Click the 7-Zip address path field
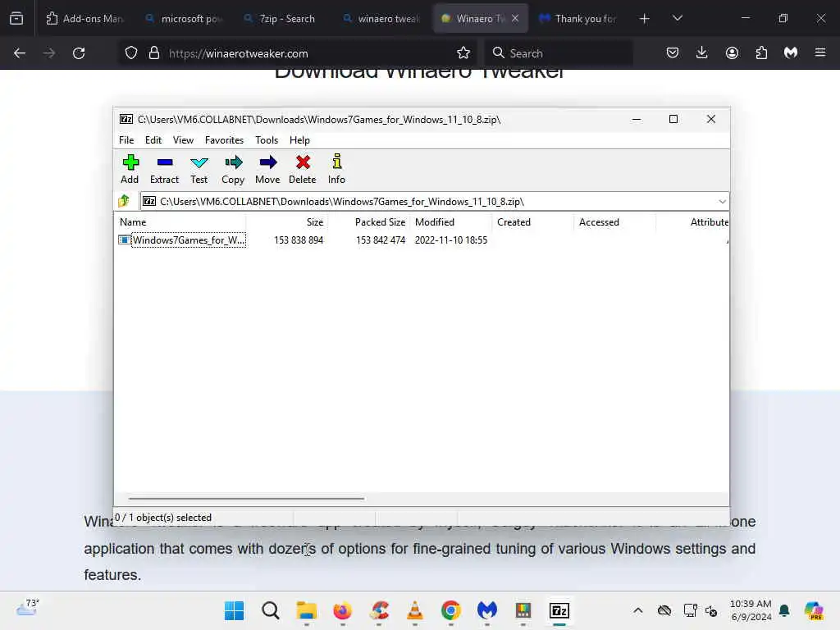Screen dimensions: 840x630 pyautogui.click(x=428, y=202)
